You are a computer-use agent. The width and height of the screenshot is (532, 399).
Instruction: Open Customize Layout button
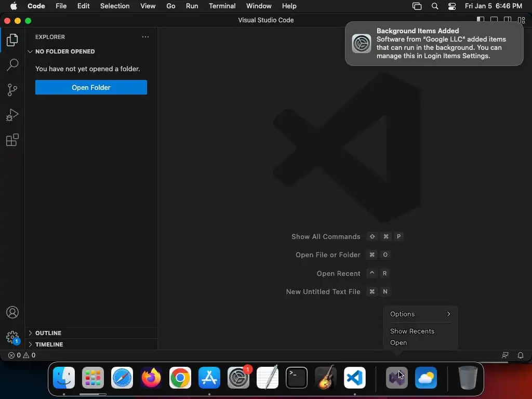(x=521, y=20)
